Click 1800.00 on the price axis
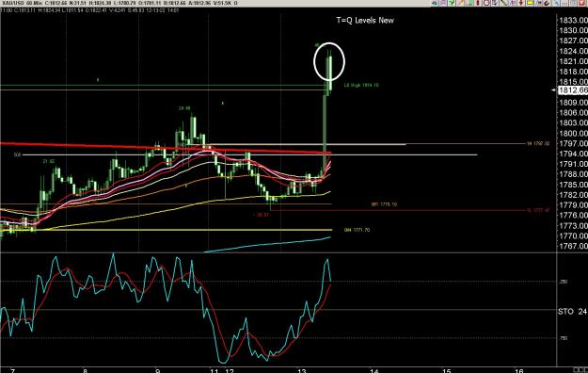 coord(573,134)
